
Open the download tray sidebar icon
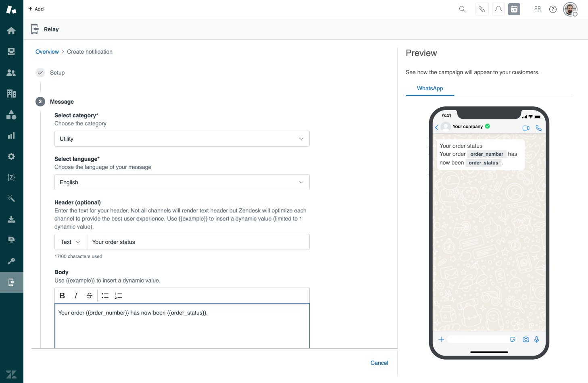(x=11, y=219)
